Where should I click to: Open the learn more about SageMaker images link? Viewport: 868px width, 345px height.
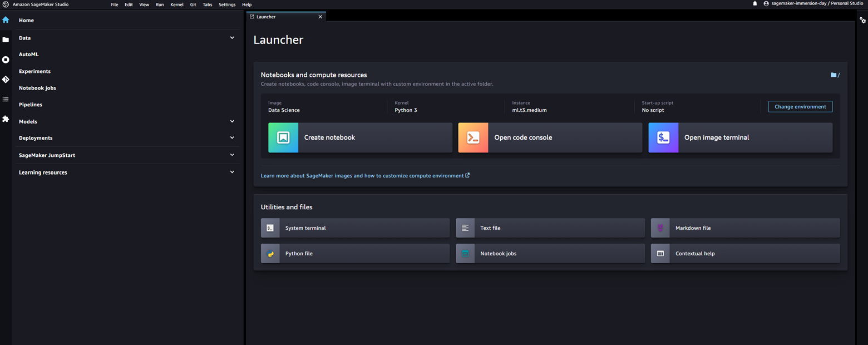(x=365, y=175)
